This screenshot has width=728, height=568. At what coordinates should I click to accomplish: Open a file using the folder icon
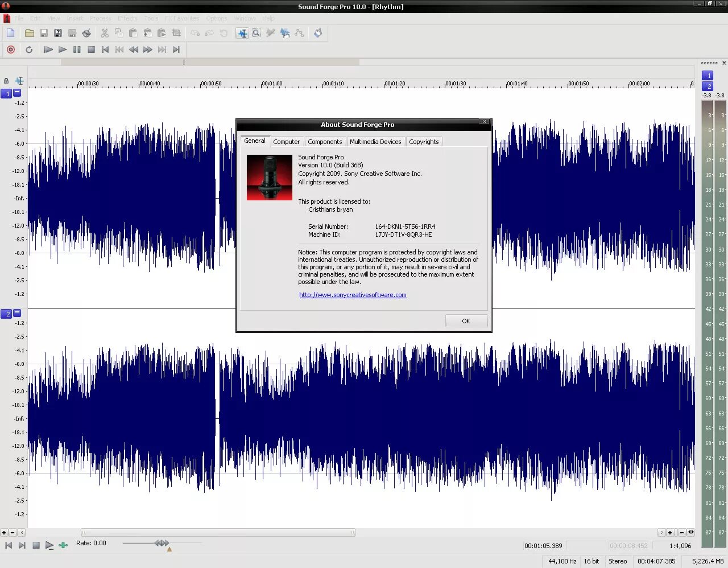(29, 33)
